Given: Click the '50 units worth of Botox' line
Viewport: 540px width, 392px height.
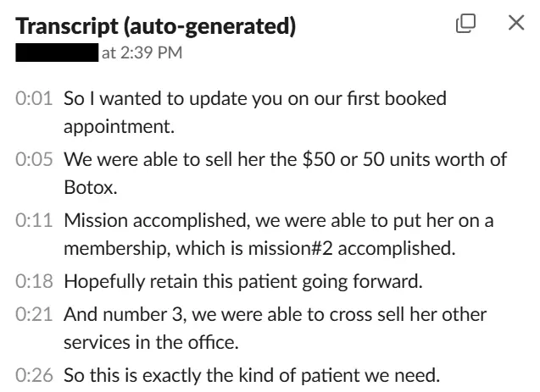Looking at the screenshot, I should pos(286,158).
